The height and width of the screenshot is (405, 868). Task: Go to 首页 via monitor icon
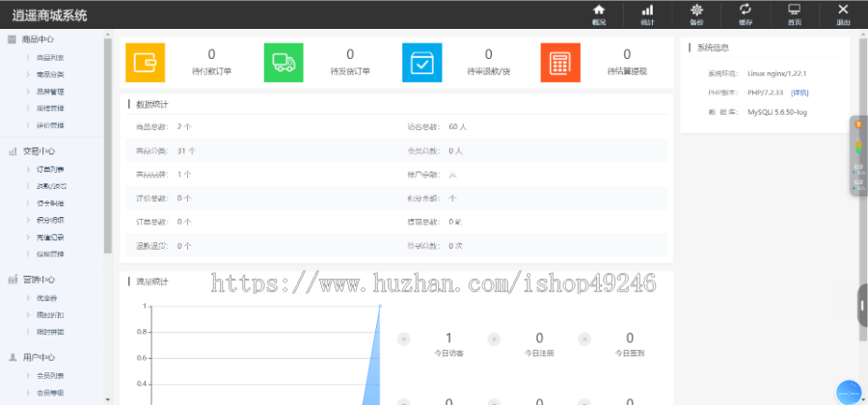795,10
